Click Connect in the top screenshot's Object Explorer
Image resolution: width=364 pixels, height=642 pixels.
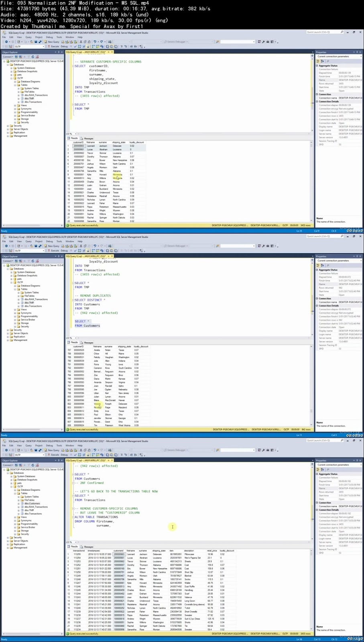click(x=8, y=57)
